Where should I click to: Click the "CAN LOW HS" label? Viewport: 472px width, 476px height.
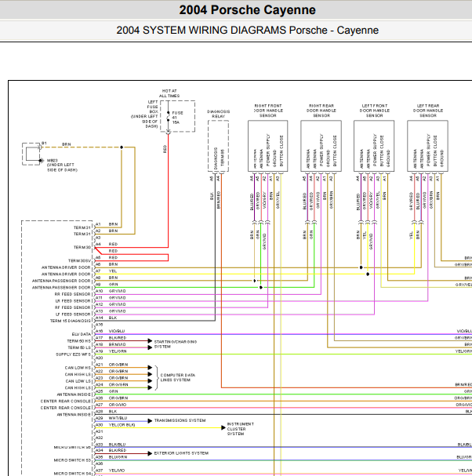(78, 368)
